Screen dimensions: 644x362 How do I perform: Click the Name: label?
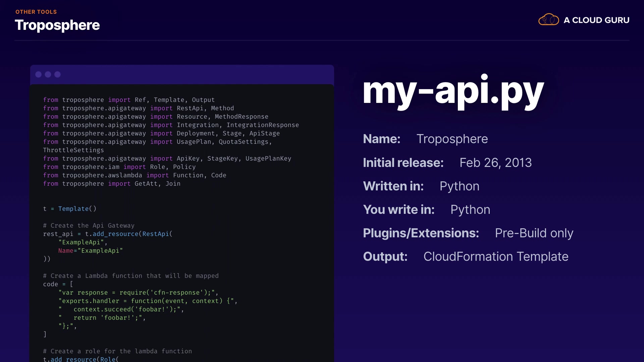[382, 139]
